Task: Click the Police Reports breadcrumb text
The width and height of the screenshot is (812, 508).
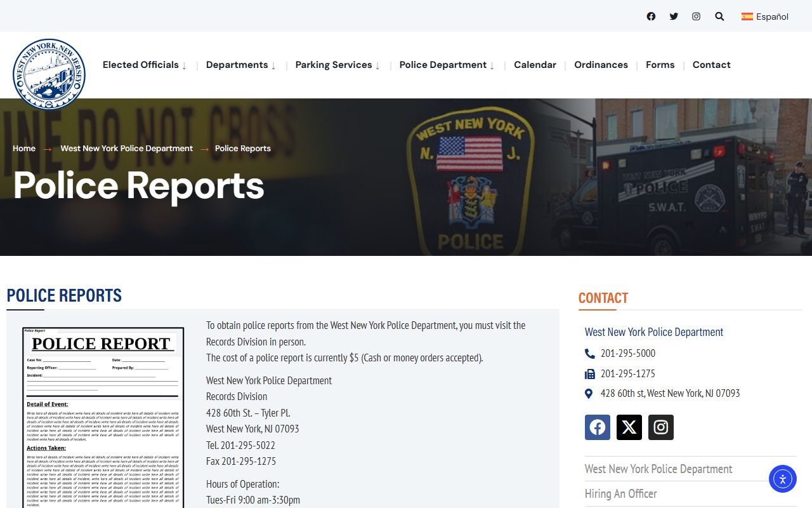Action: click(243, 149)
